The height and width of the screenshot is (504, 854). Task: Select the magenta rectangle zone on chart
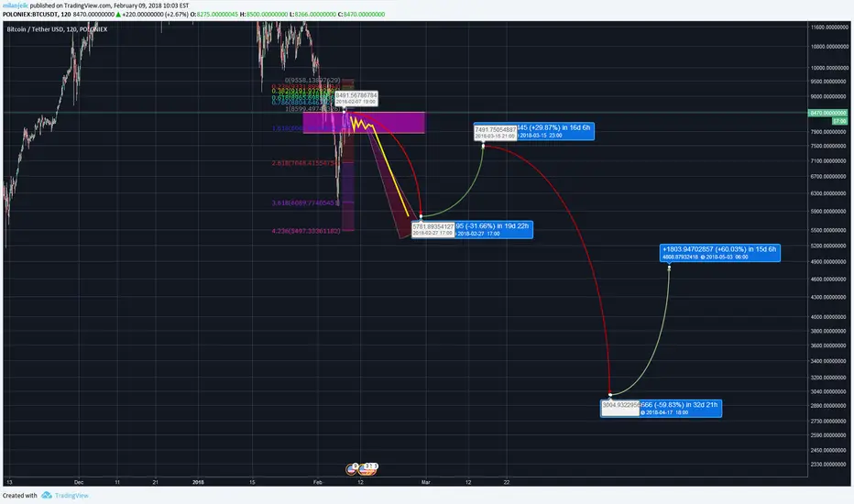click(364, 123)
